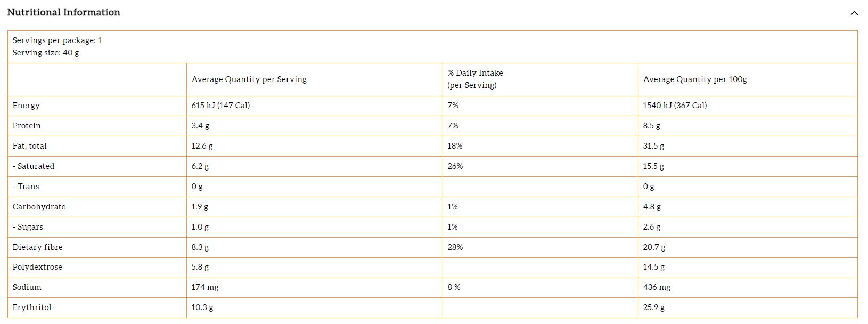Select the Protein row label

(27, 126)
